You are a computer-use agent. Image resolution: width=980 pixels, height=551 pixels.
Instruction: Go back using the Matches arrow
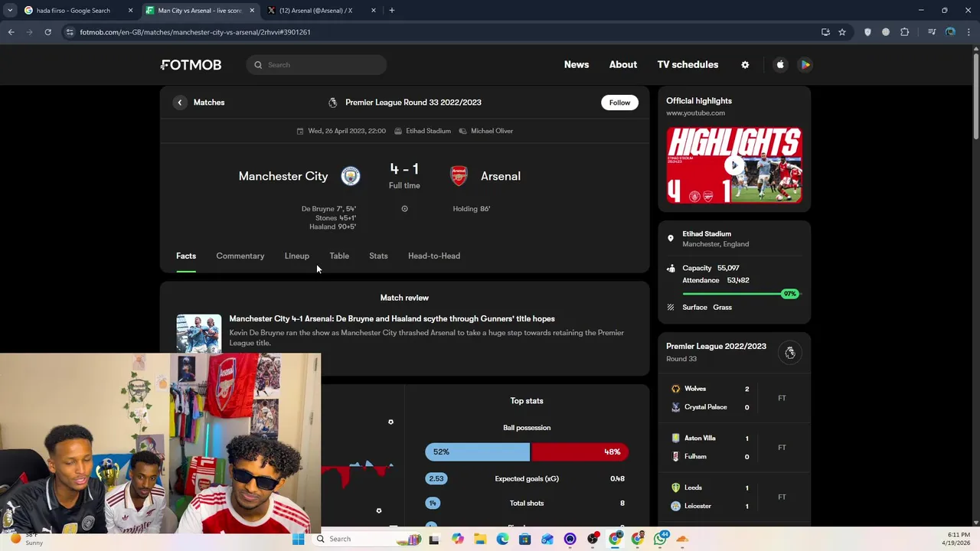[x=180, y=103]
